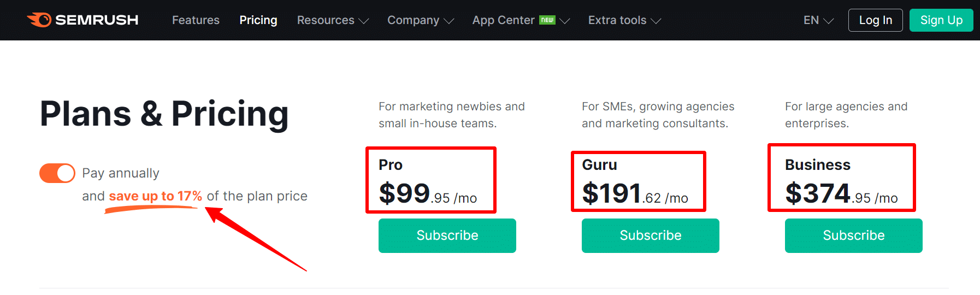Expand the Resources dropdown chevron
Screen dimensions: 980x295
[x=364, y=21]
